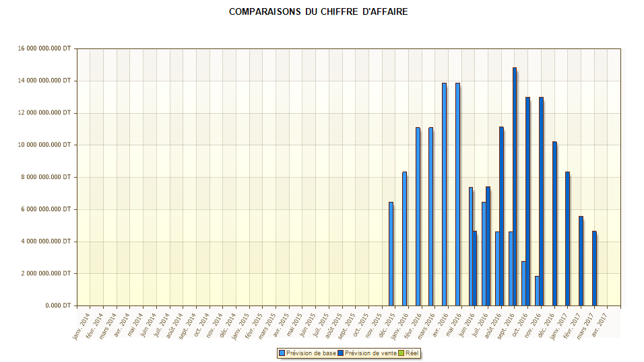
Task: Select the 'Réel' legend label
Action: click(x=412, y=353)
